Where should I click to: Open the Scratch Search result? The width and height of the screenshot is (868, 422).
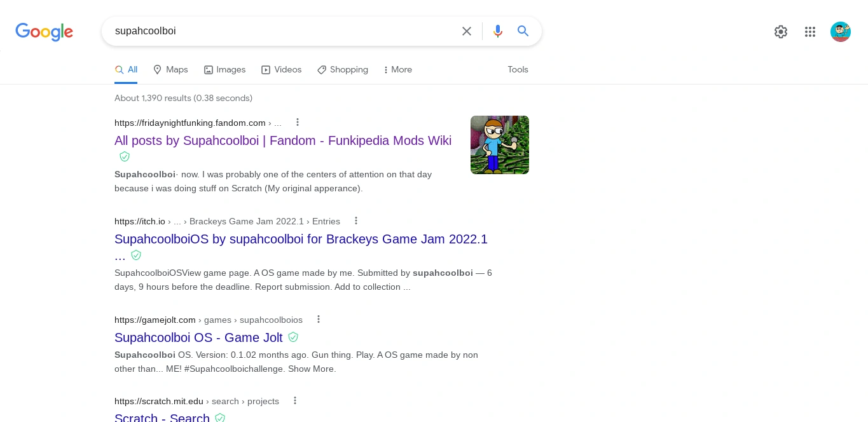click(x=162, y=418)
